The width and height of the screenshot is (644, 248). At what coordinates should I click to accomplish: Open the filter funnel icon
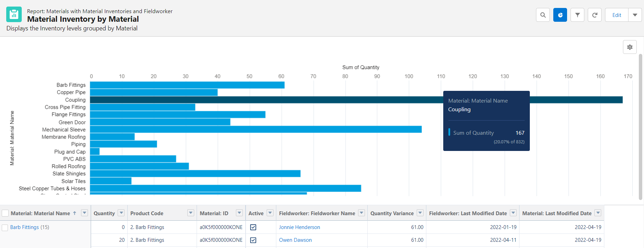pyautogui.click(x=577, y=15)
